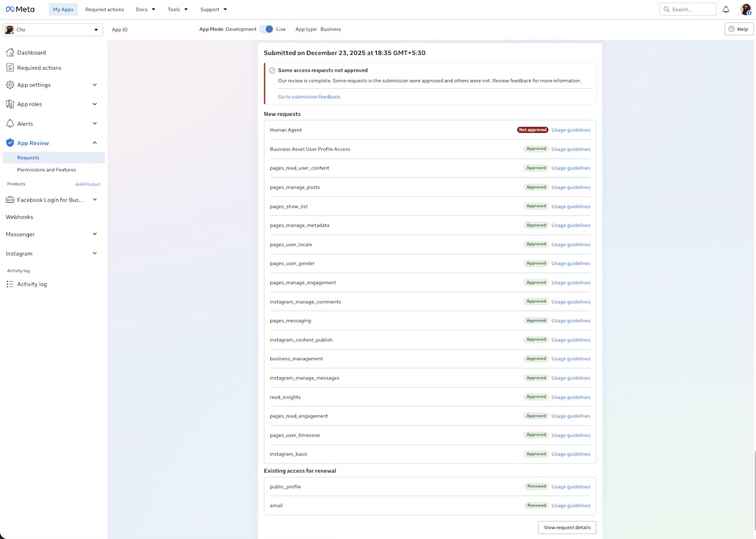Click the Help button

click(739, 29)
